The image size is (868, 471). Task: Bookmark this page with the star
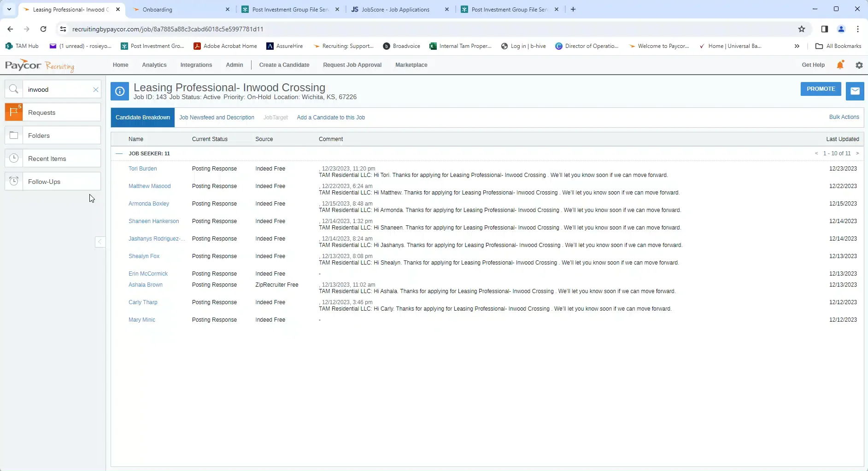[802, 29]
